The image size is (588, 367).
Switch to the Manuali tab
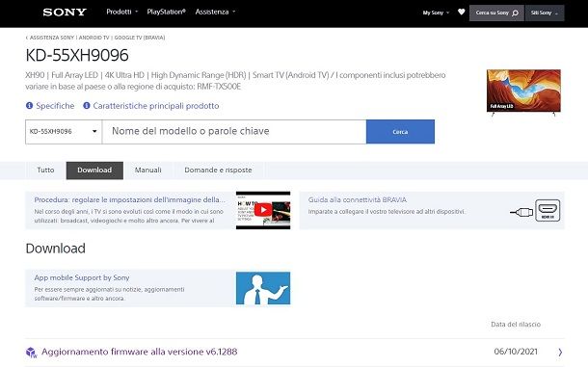pos(147,170)
